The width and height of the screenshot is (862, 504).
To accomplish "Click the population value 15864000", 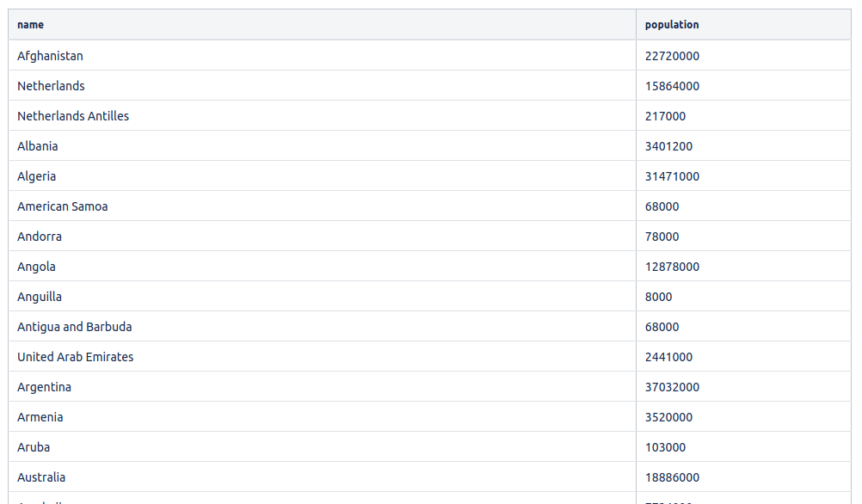I will (672, 86).
